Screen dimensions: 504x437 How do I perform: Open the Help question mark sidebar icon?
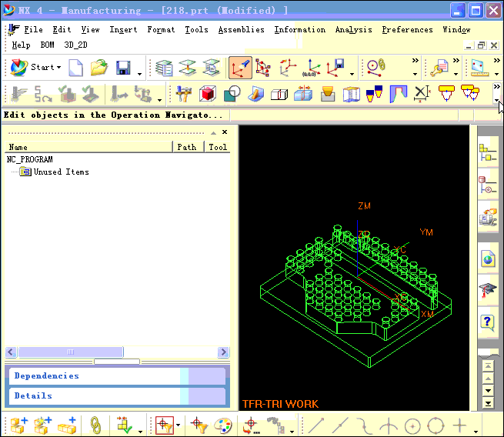click(x=488, y=322)
